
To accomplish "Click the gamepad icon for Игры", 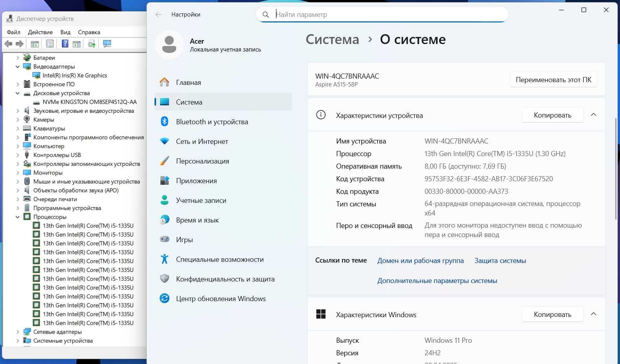I will (x=164, y=239).
